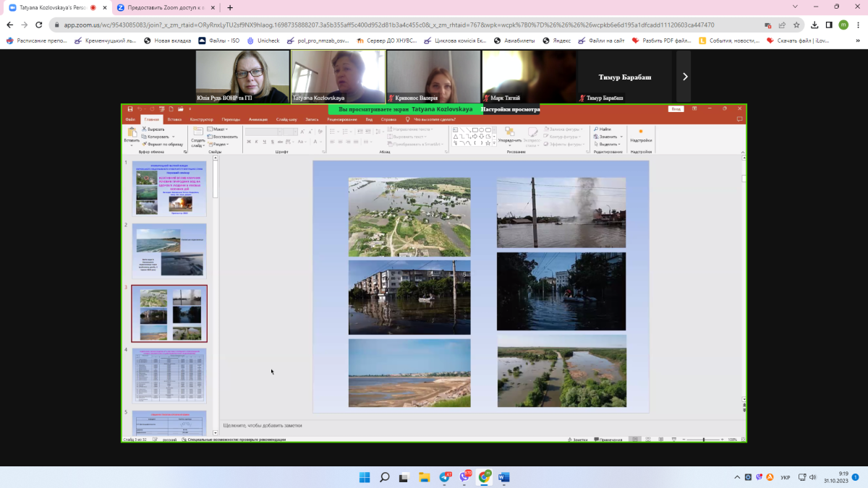Open Telegram from the taskbar
The height and width of the screenshot is (488, 868).
pos(444,477)
